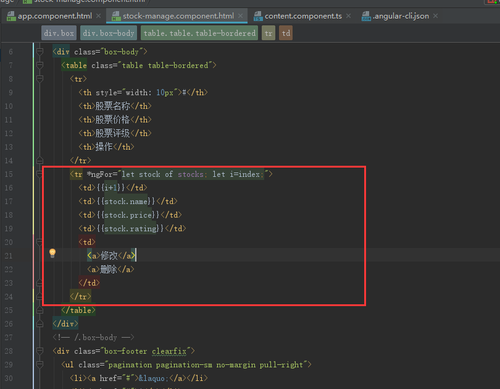Image resolution: width=500 pixels, height=389 pixels.
Task: Click 股票名称 header text
Action: (x=113, y=106)
